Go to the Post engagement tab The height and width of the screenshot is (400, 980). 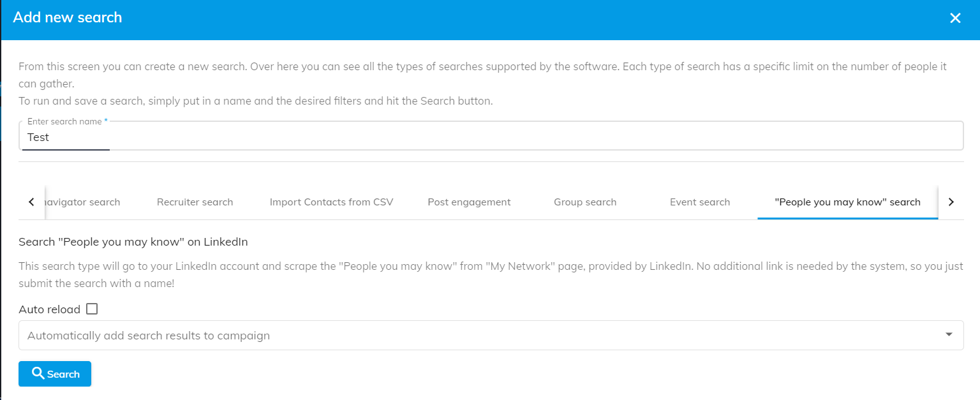coord(469,202)
